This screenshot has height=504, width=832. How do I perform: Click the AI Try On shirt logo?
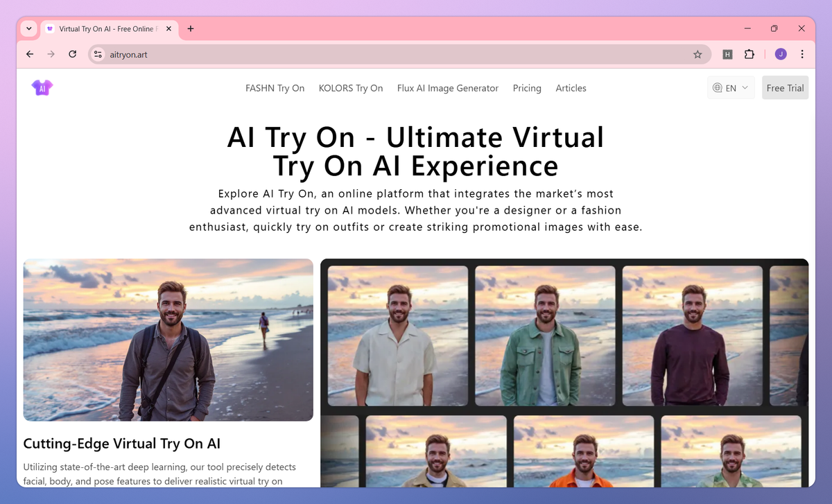click(42, 87)
